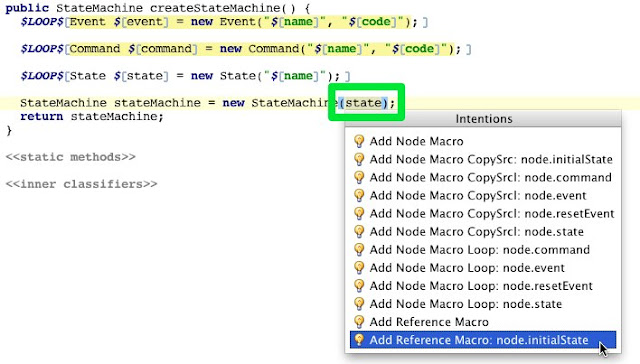The image size is (640, 364).
Task: Click the 'public' keyword
Action: [x=27, y=8]
